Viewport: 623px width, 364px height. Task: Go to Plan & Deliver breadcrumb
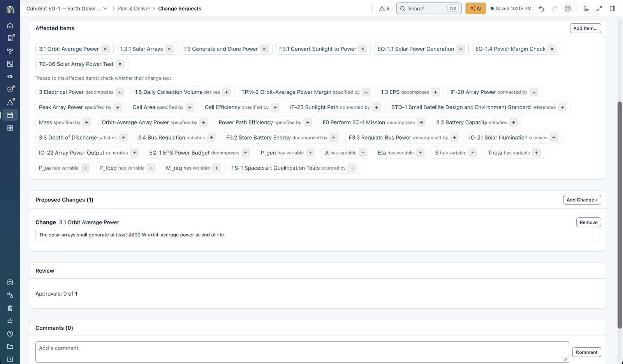134,9
